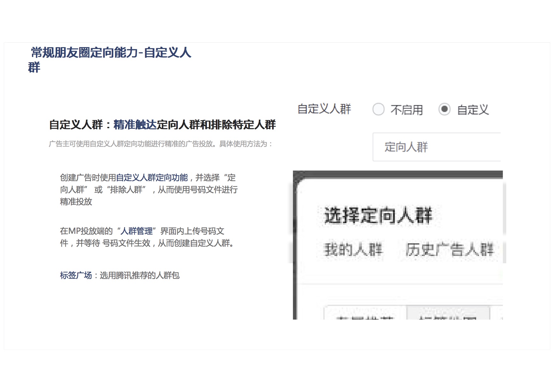Click the blue 人群管理 text
This screenshot has height=392, width=555.
[137, 231]
